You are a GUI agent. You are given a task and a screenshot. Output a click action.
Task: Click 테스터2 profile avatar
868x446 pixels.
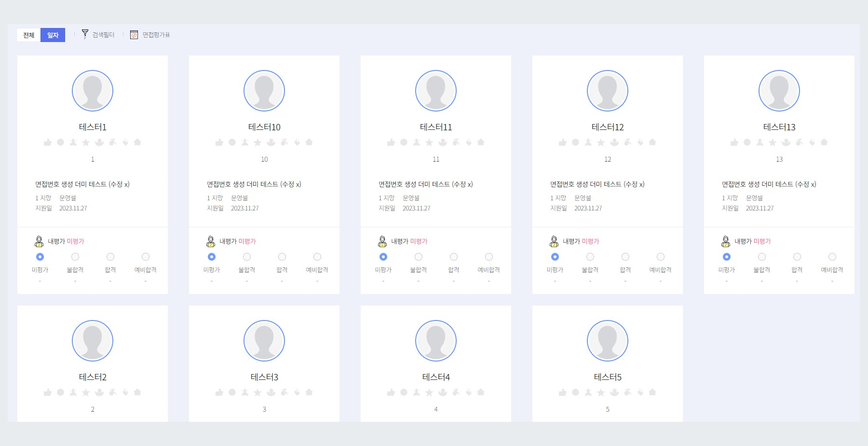coord(93,341)
